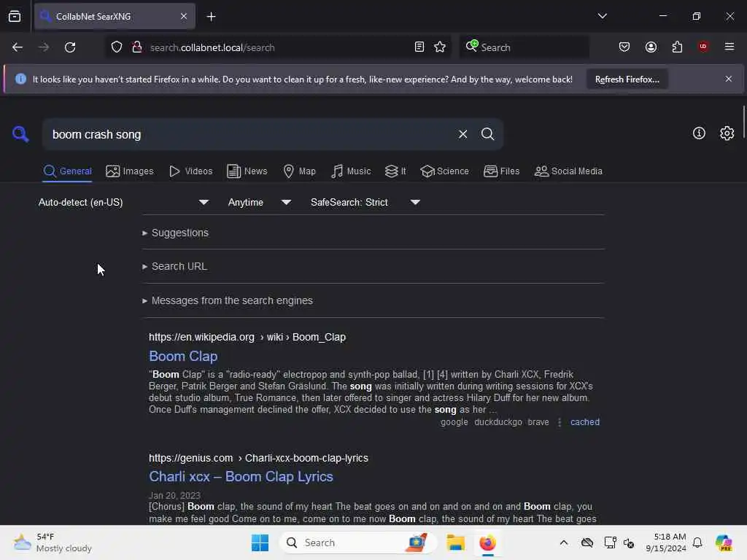Select the General search category
Viewport: 747px width, 560px height.
coord(68,171)
